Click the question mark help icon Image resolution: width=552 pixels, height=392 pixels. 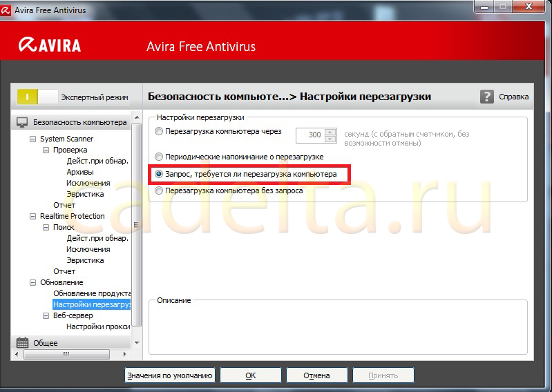click(x=487, y=97)
